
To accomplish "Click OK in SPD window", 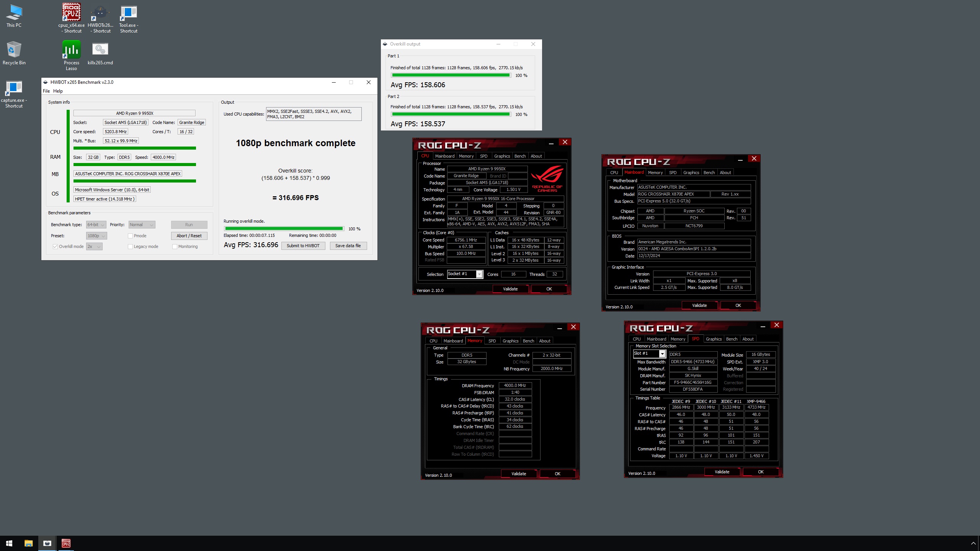I will click(761, 472).
